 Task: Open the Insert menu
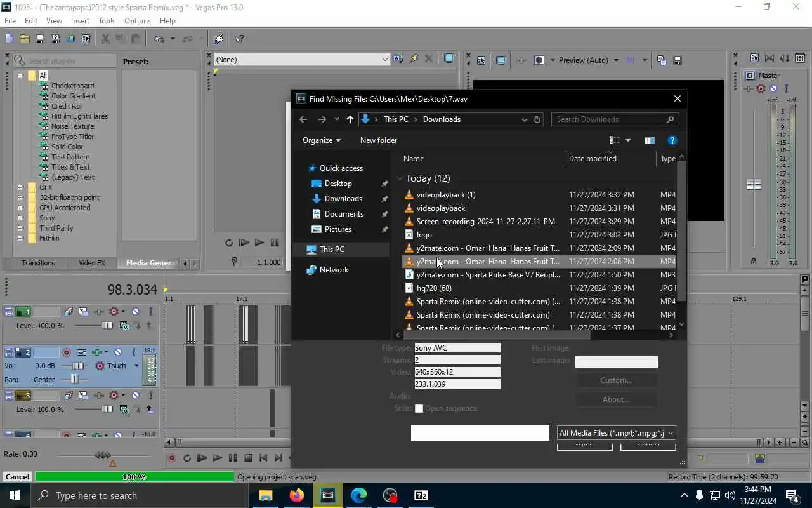(80, 21)
